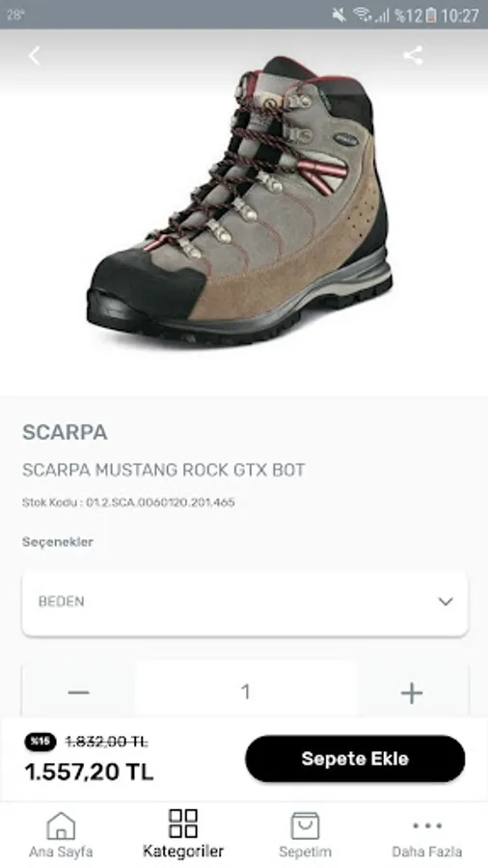The width and height of the screenshot is (488, 868).
Task: Open the Ana Sayfa home icon
Action: click(61, 826)
